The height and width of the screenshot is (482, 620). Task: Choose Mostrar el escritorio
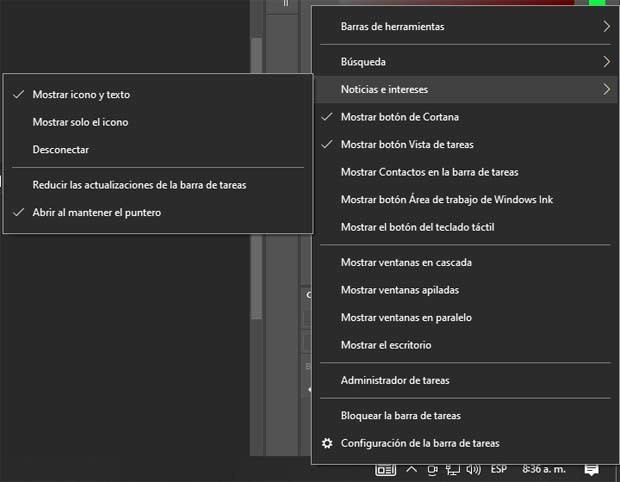coord(465,345)
